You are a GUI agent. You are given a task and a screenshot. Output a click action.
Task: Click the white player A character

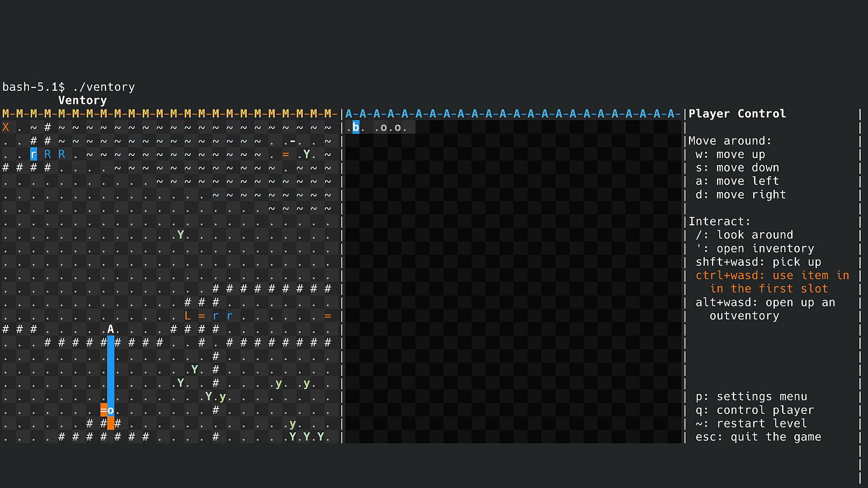[110, 329]
